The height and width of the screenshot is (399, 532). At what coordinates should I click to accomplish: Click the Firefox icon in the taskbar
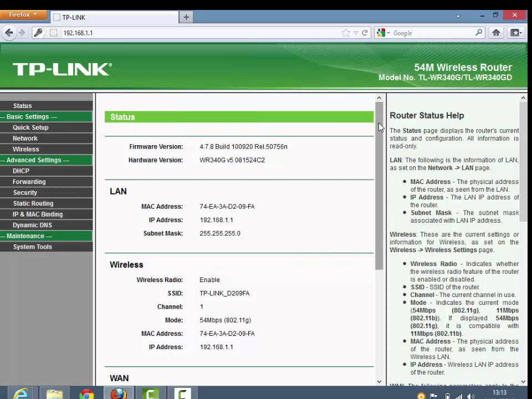point(119,393)
